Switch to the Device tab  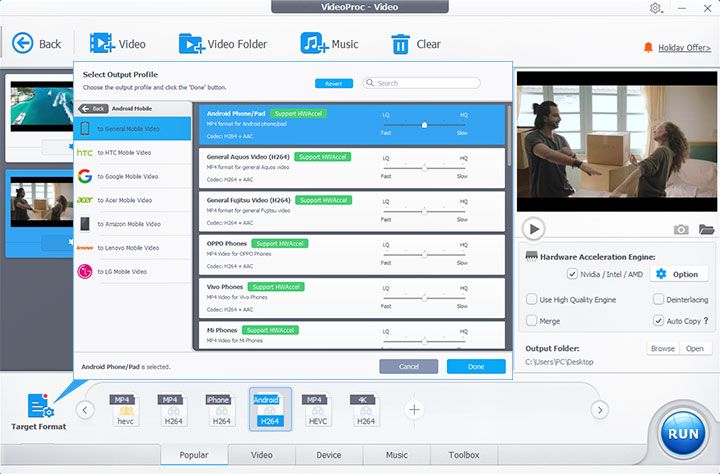click(x=329, y=455)
